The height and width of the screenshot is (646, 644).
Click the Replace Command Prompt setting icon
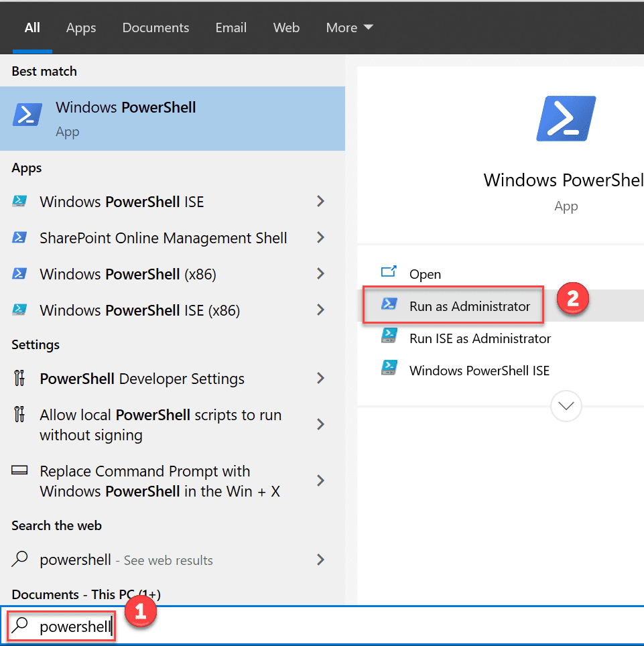tap(19, 470)
